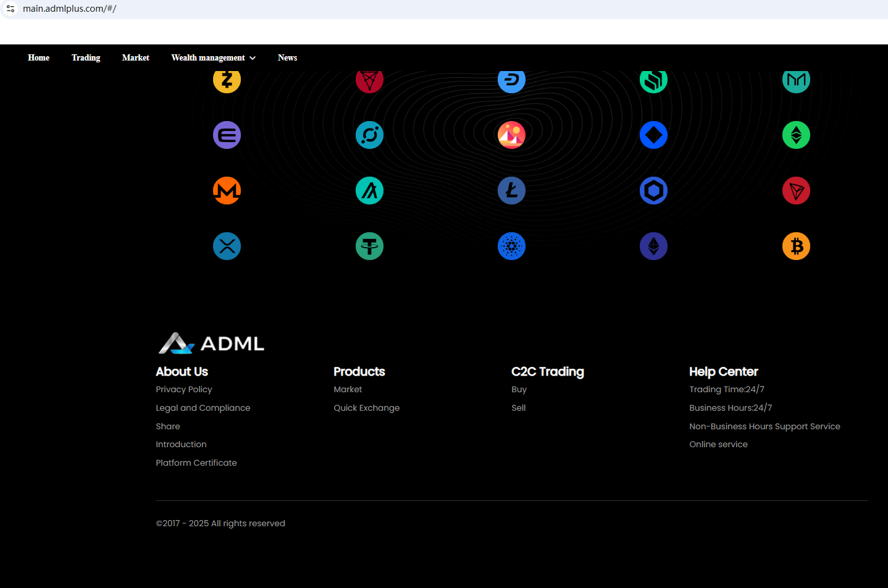Click the C2C Trading heading
Image resolution: width=888 pixels, height=588 pixels.
click(548, 371)
